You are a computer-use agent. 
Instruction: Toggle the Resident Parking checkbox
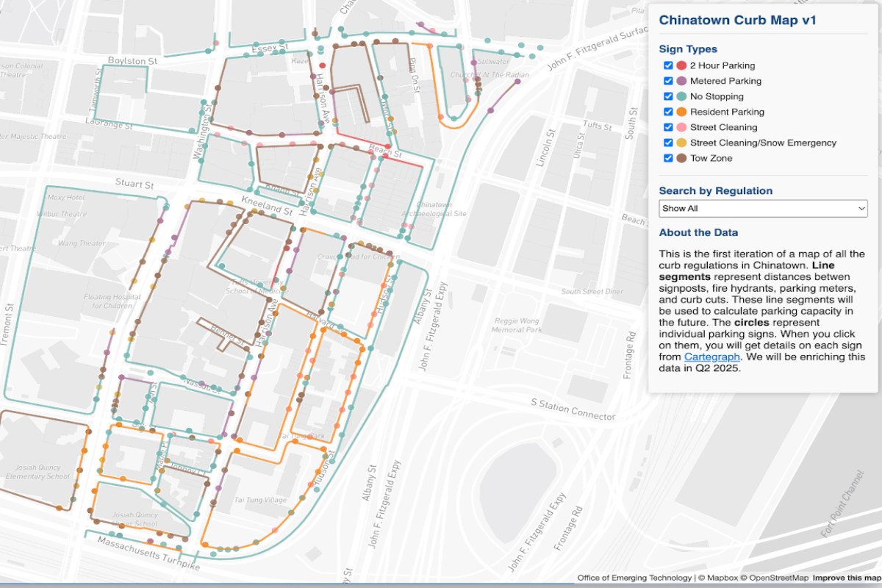[x=668, y=112]
